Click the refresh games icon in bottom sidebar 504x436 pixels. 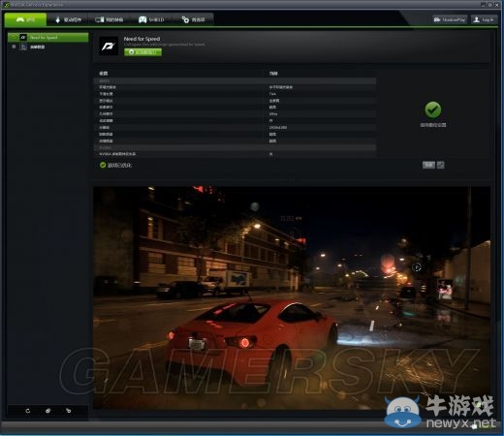coord(28,411)
